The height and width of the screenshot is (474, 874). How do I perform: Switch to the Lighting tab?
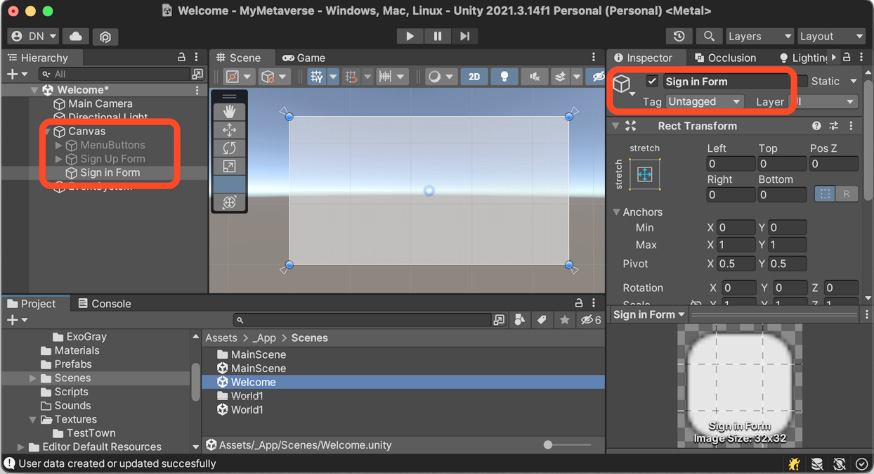803,58
